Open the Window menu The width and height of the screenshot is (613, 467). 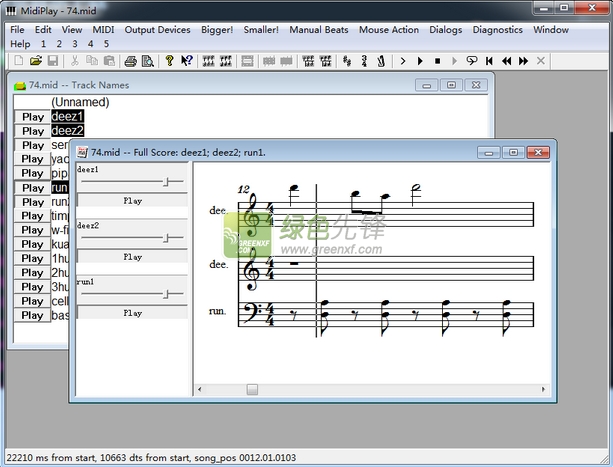(x=551, y=30)
